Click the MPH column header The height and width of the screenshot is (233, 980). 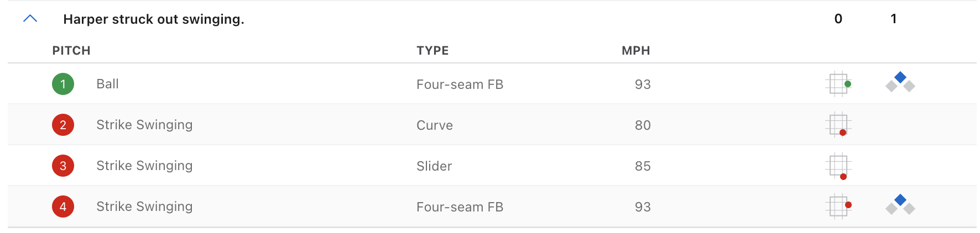(x=635, y=51)
